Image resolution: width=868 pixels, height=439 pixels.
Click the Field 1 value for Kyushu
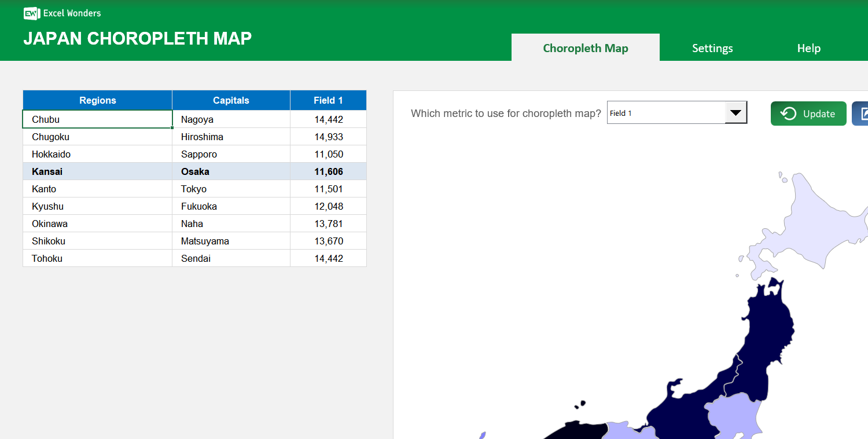coord(328,206)
